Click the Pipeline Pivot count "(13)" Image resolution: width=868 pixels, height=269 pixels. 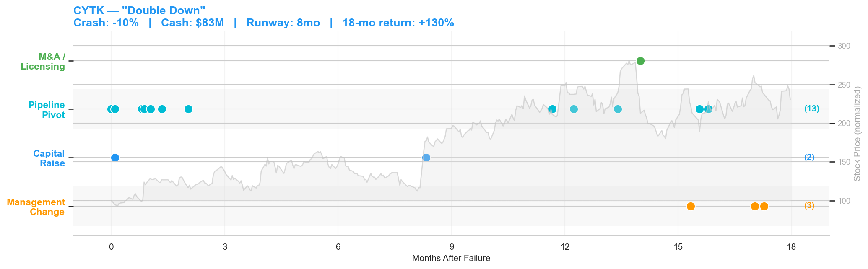point(811,109)
